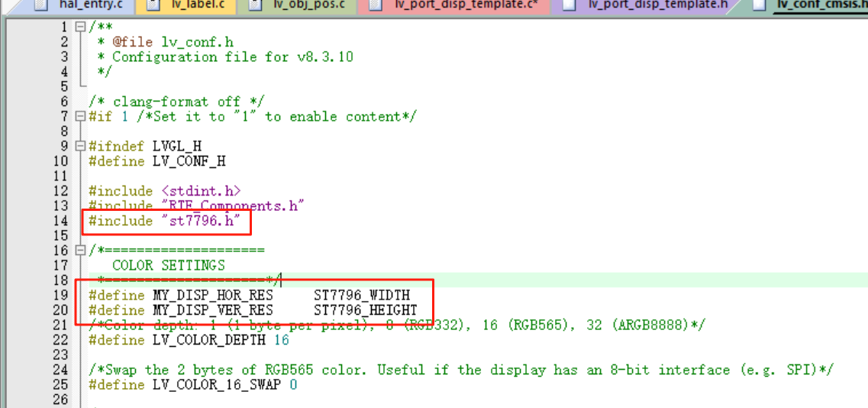Screen dimensions: 868x408
Task: Click the "st7796.h" include line
Action: [165, 221]
